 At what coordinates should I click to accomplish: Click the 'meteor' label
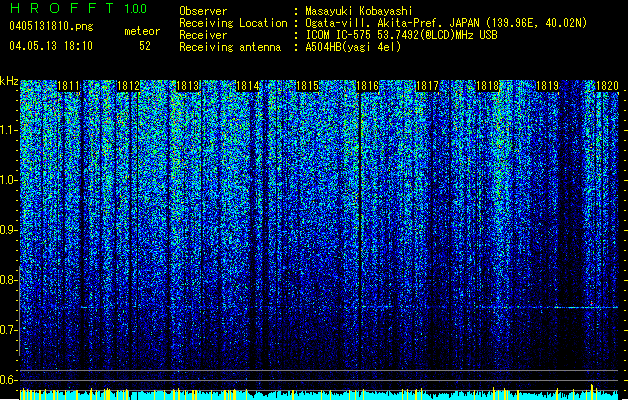point(142,31)
